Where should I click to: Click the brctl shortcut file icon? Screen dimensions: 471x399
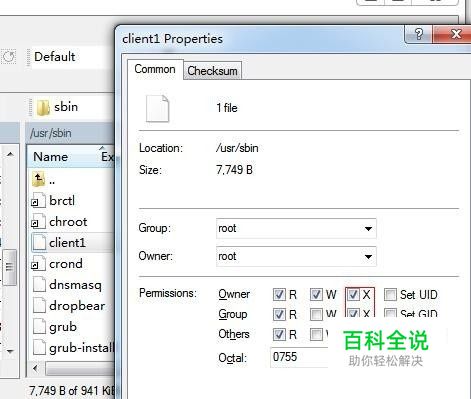point(38,201)
